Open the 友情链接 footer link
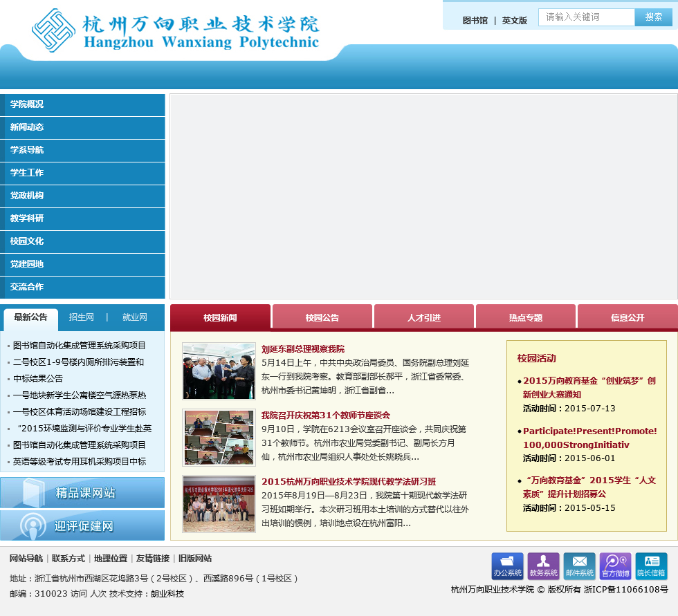This screenshot has height=616, width=678. 153,559
